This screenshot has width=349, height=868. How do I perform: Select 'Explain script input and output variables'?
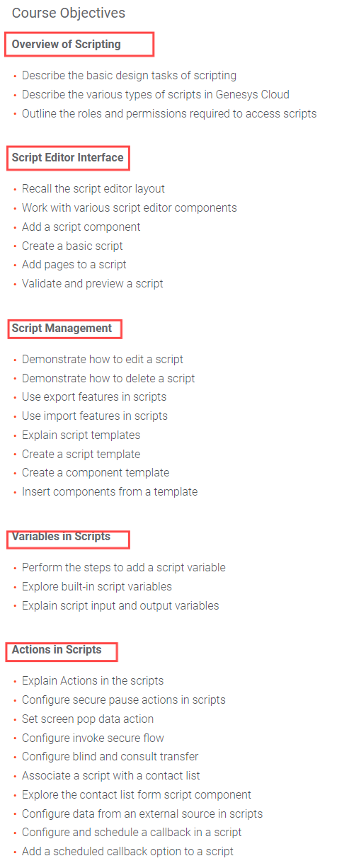120,605
